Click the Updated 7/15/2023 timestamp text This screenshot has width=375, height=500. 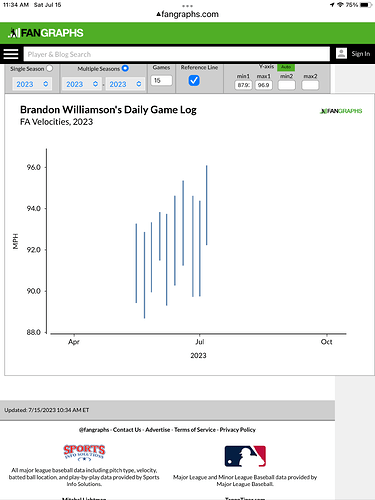click(47, 410)
